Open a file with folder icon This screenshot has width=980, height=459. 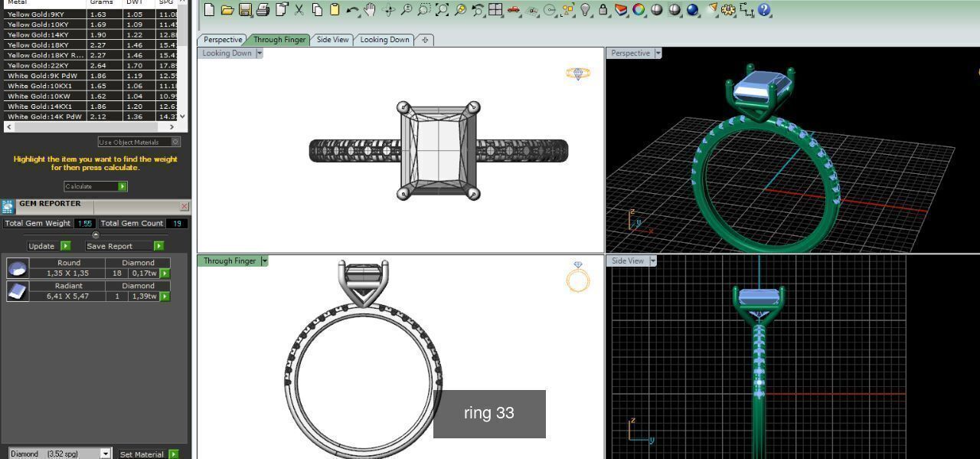227,10
